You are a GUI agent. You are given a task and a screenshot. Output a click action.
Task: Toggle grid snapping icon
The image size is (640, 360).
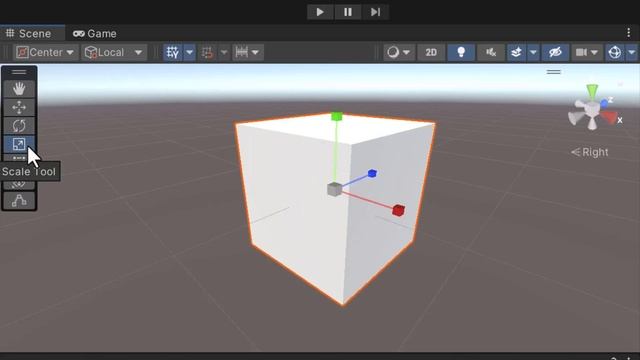[207, 52]
